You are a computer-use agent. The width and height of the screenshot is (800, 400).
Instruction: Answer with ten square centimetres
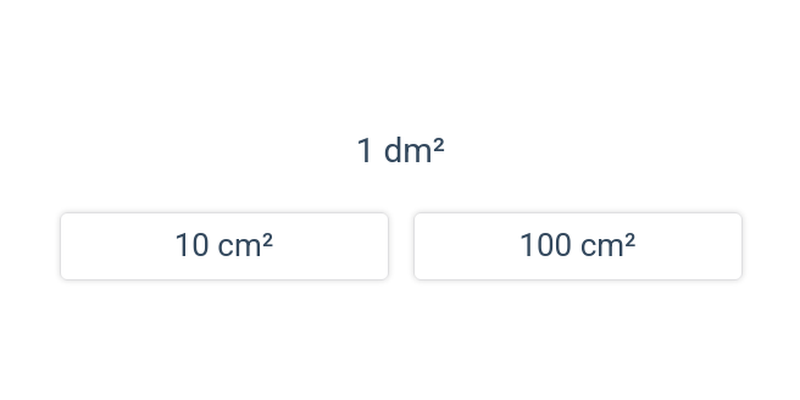click(224, 246)
